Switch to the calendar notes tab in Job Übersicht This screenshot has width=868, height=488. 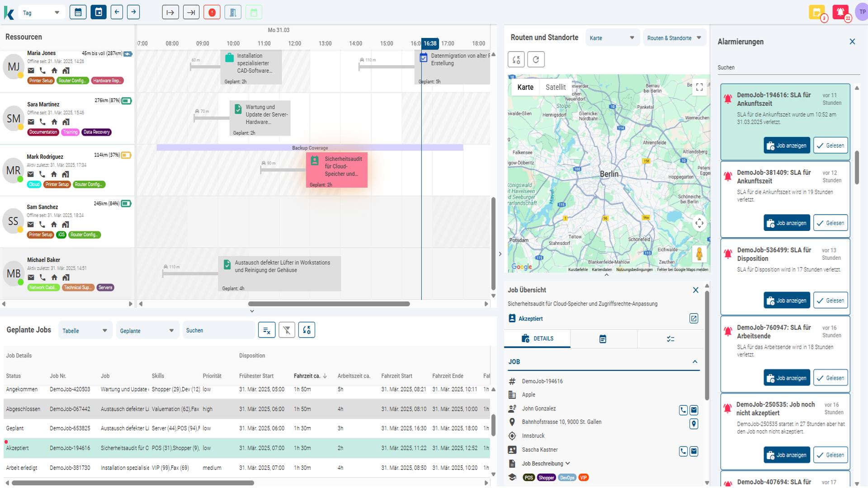click(x=603, y=339)
